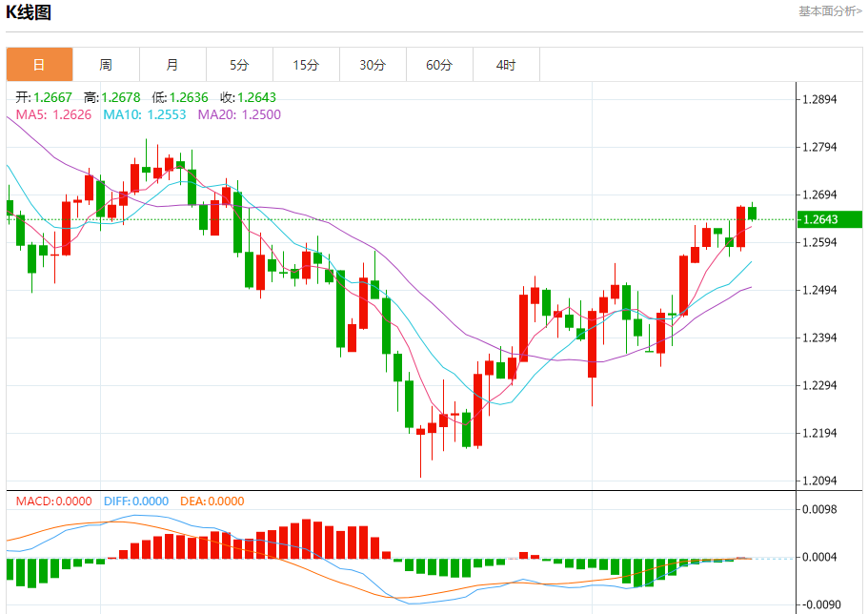868x614 pixels.
Task: Click the 收:1.2643 closing price readout
Action: pyautogui.click(x=248, y=97)
